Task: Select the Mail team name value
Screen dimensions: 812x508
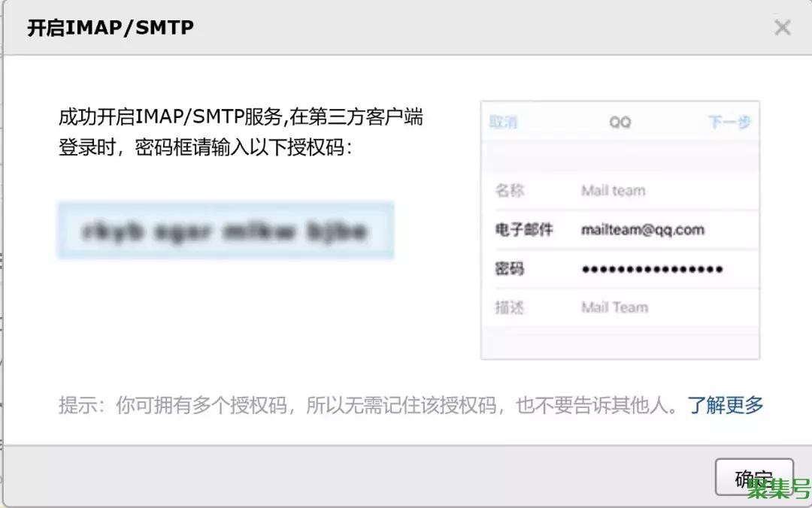Action: click(x=614, y=191)
